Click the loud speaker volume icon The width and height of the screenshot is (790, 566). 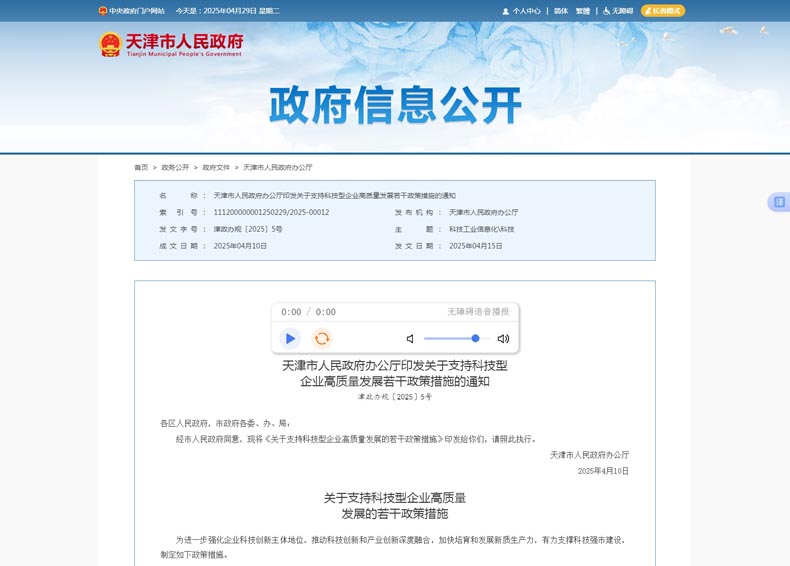pyautogui.click(x=503, y=339)
